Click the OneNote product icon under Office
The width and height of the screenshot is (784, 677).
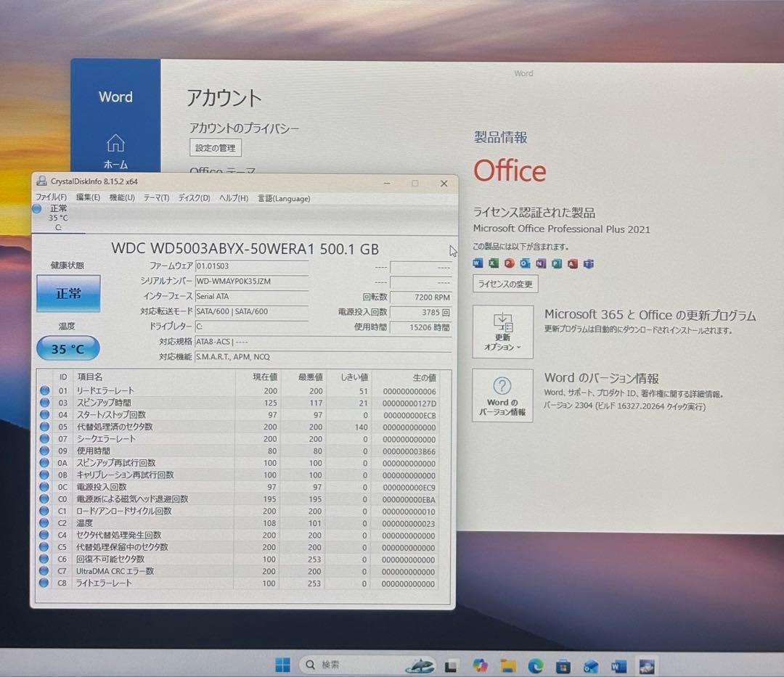541,263
